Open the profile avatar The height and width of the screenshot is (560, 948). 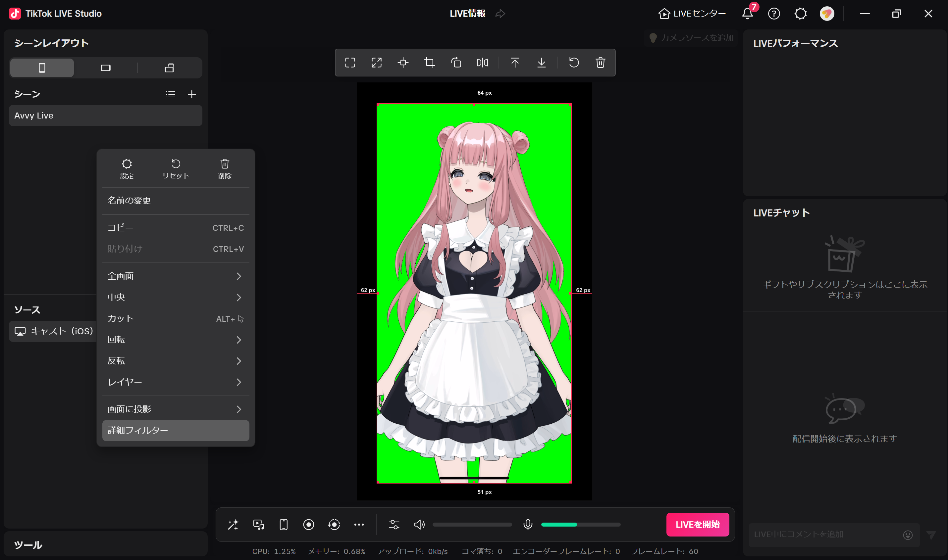[x=827, y=14]
